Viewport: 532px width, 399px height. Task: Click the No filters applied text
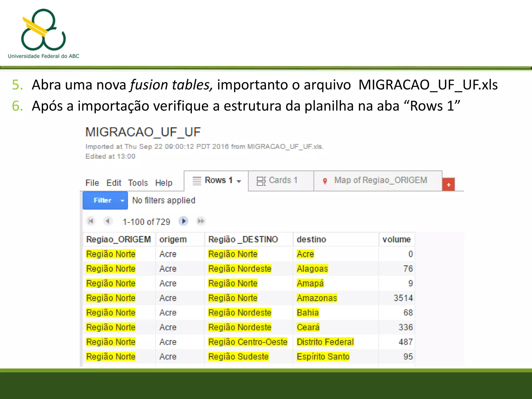click(164, 200)
